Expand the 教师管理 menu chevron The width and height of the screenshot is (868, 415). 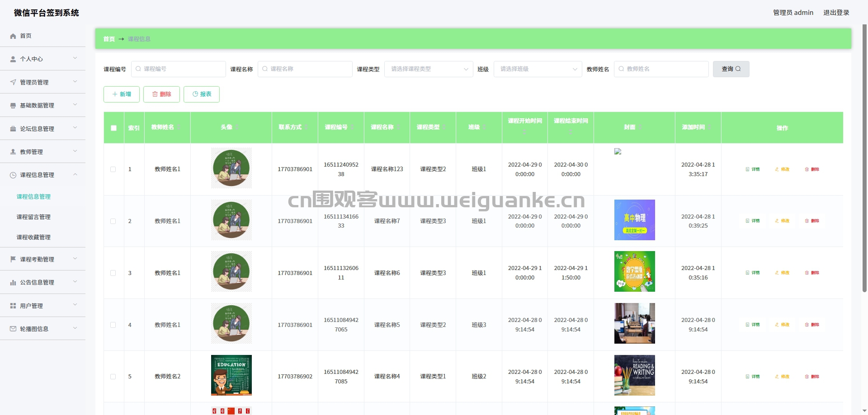tap(75, 151)
